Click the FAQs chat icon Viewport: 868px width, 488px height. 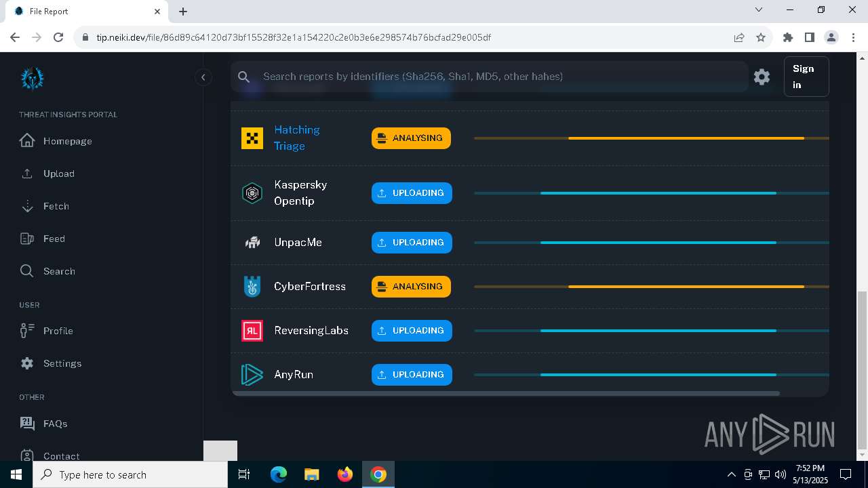(27, 424)
